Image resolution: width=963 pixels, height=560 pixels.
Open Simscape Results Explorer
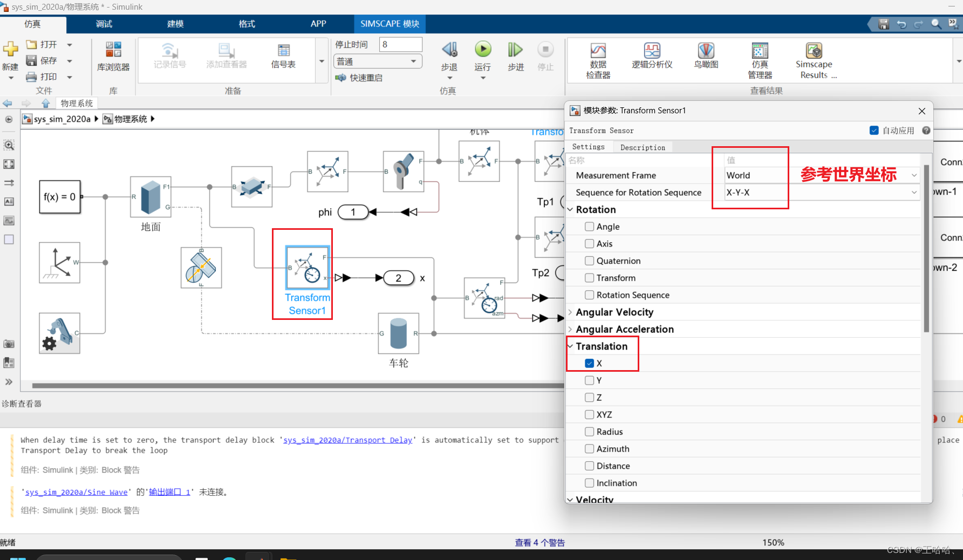tap(814, 60)
